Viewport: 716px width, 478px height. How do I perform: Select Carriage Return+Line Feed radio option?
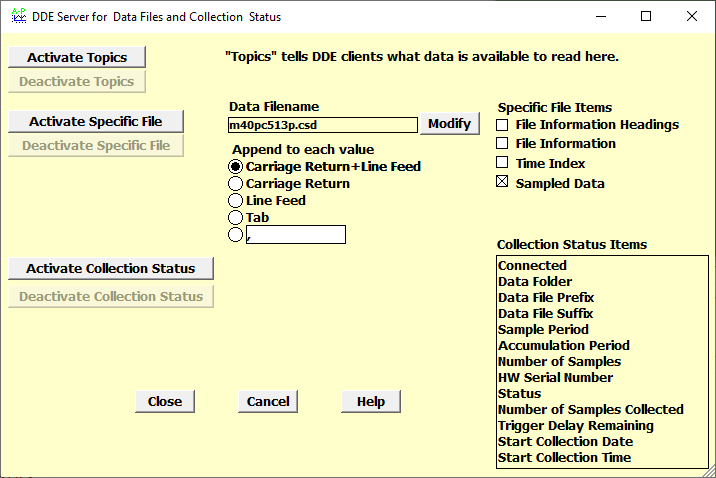[236, 167]
